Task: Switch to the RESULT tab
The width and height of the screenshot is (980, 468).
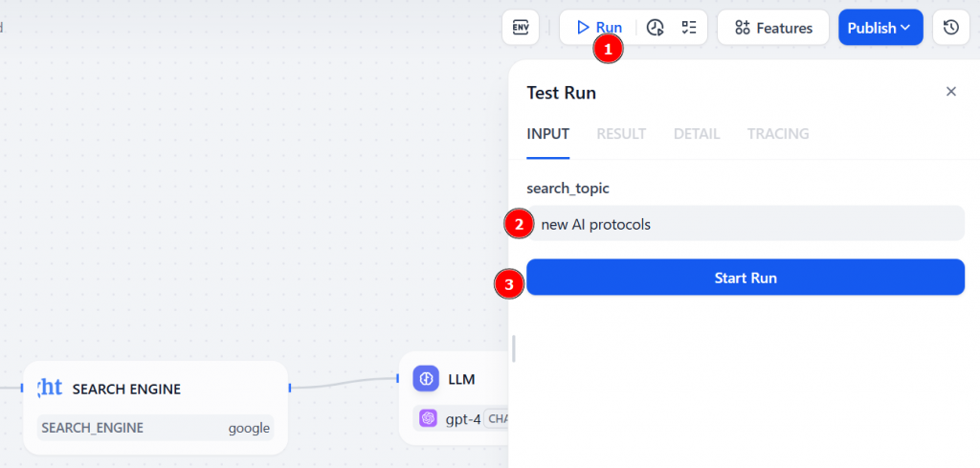Action: (621, 134)
